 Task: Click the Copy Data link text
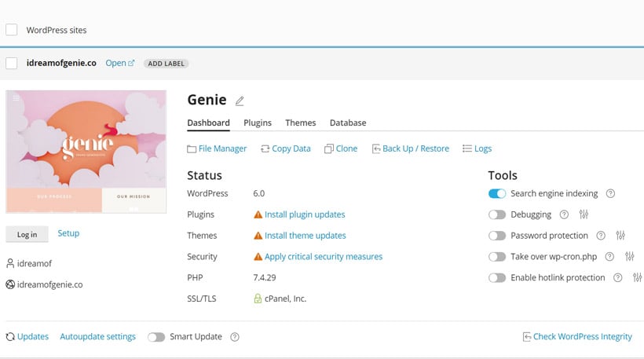click(x=291, y=148)
